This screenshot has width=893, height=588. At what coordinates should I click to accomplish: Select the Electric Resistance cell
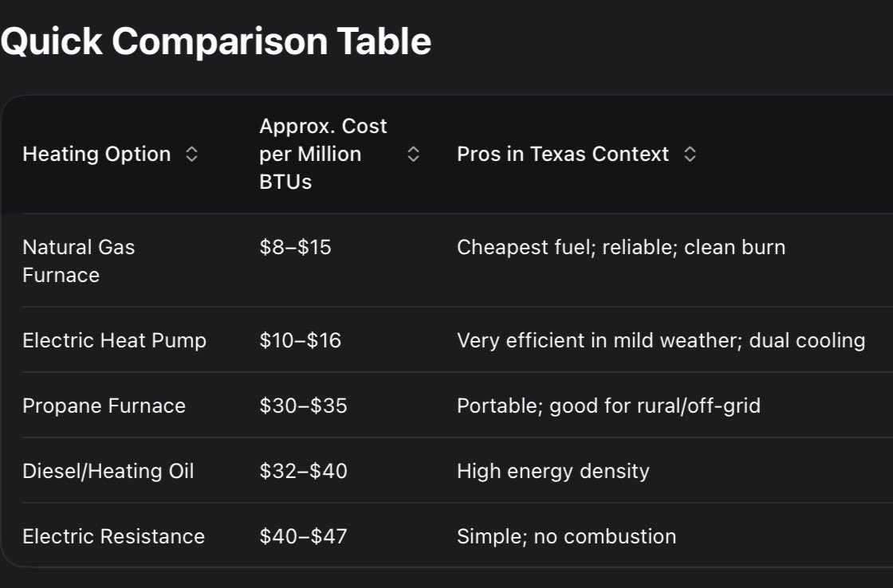[113, 536]
